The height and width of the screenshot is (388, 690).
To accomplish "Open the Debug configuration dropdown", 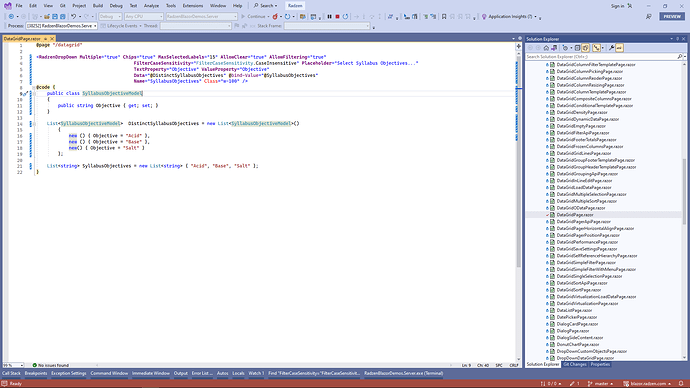I will [x=110, y=17].
